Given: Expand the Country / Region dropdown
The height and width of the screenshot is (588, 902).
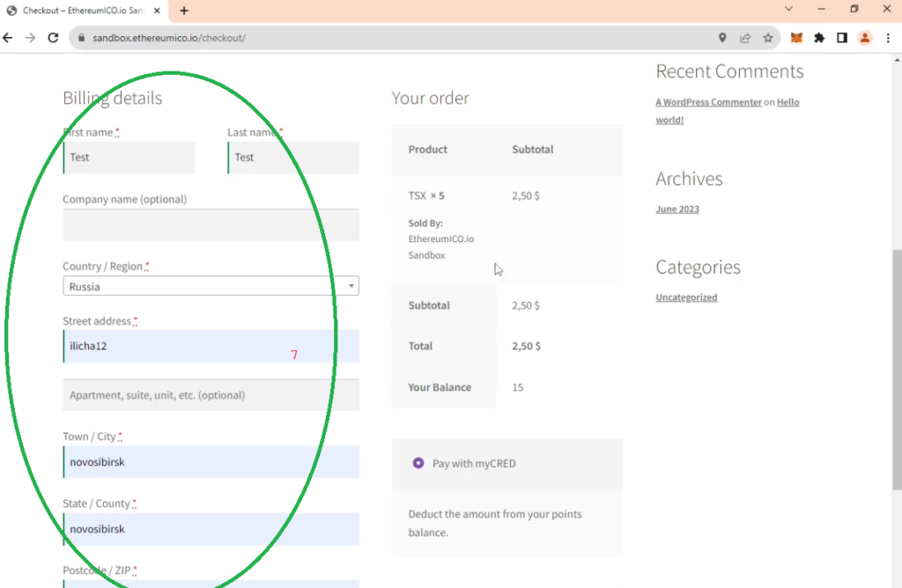Looking at the screenshot, I should 211,286.
